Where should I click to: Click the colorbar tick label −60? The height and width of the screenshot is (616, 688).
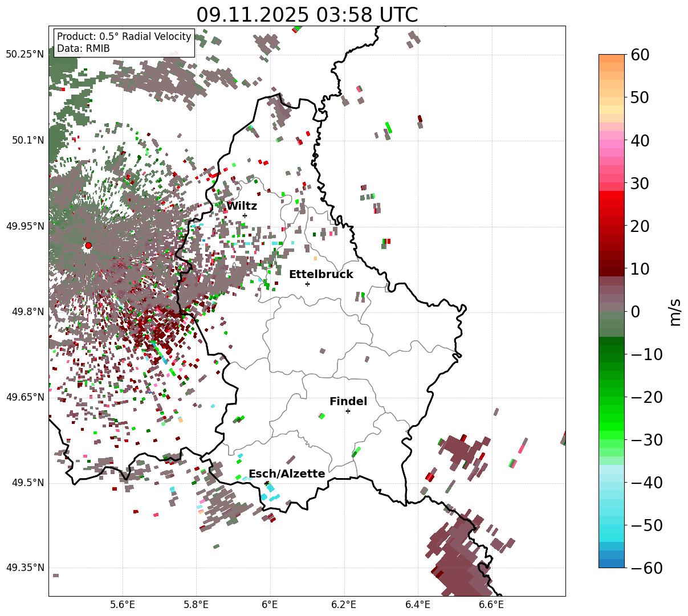[646, 568]
